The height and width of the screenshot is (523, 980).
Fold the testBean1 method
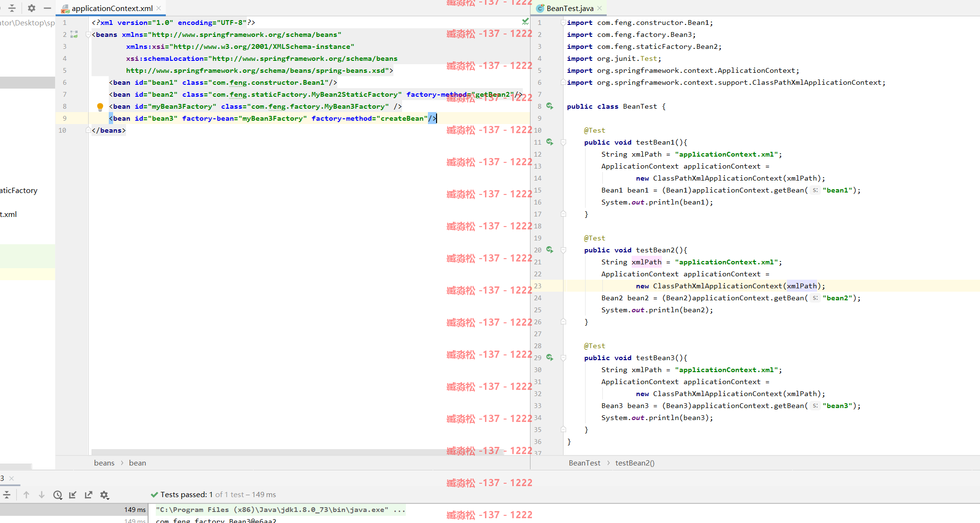tap(564, 142)
